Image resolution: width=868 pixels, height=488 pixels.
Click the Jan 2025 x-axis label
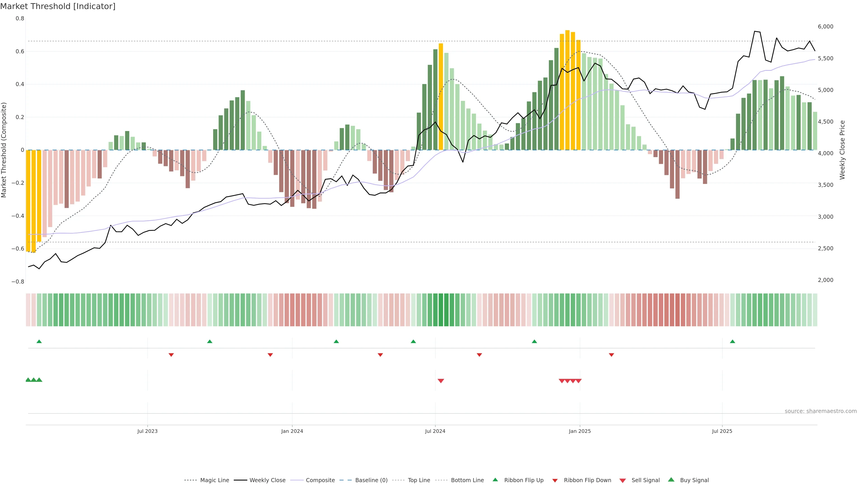[x=580, y=431]
